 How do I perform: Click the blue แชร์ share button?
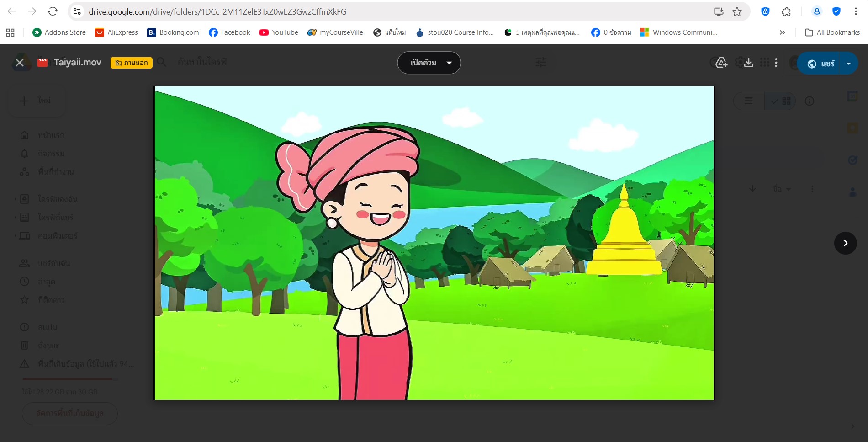click(820, 64)
